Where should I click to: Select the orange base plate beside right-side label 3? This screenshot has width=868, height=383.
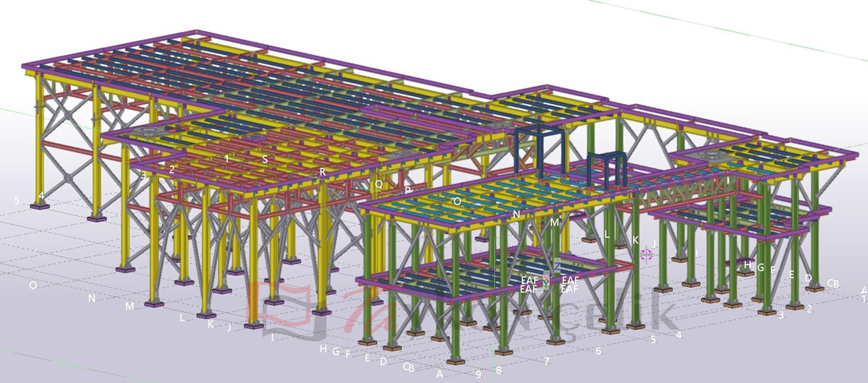[767, 311]
